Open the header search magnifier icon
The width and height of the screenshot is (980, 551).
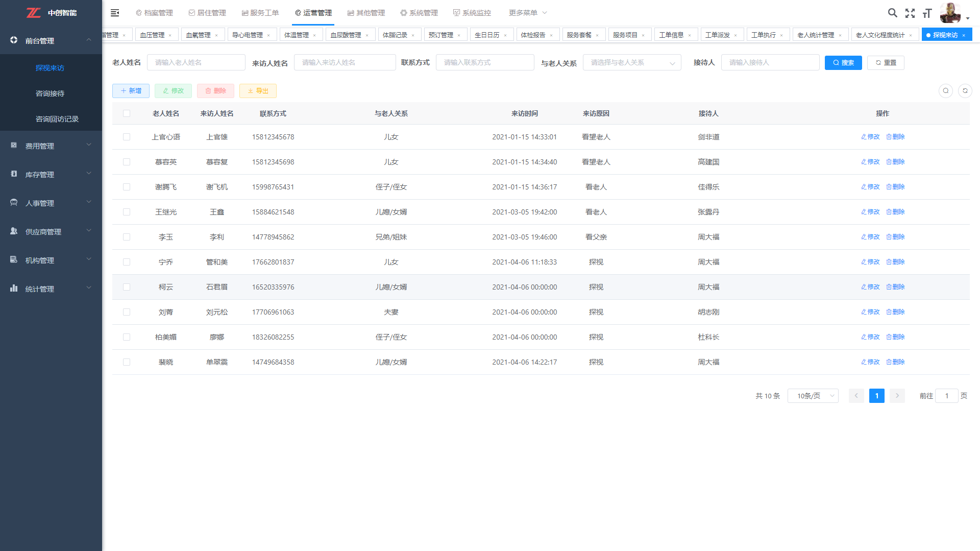[x=892, y=13]
